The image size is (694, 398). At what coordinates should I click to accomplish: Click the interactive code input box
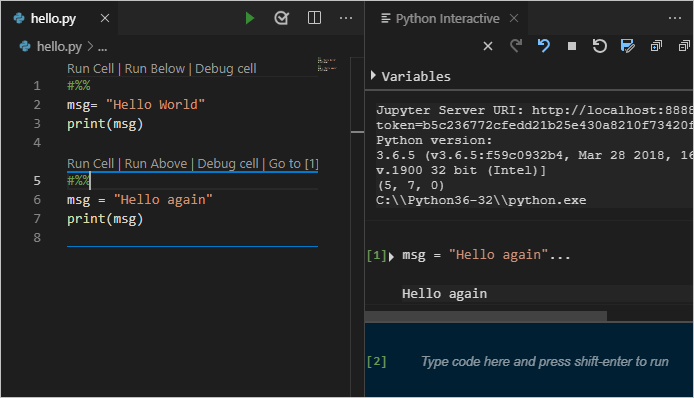click(x=544, y=362)
